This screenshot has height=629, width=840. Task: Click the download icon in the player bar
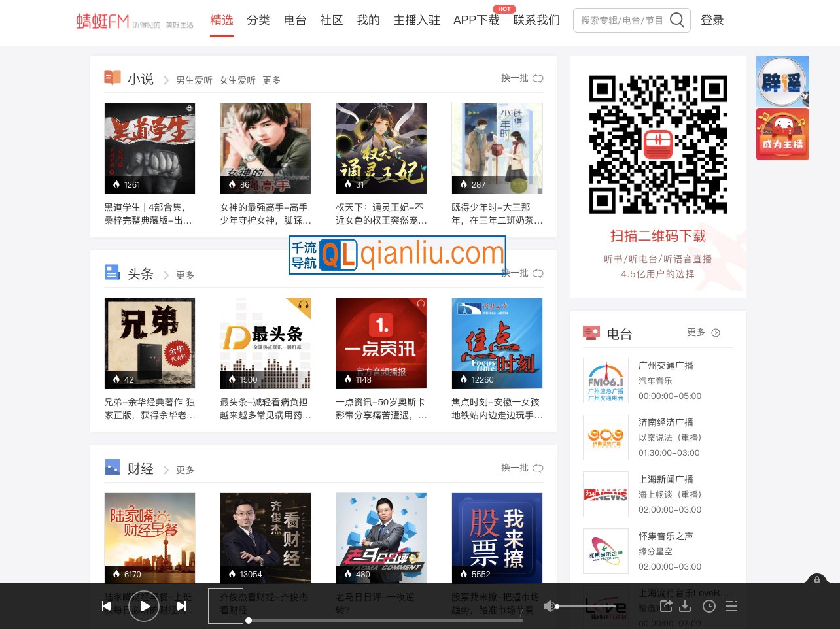tap(685, 606)
